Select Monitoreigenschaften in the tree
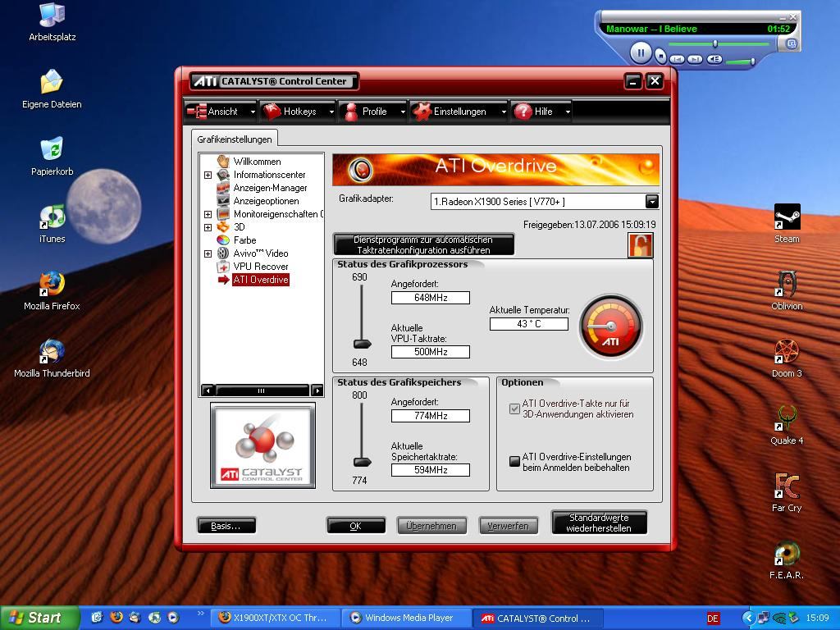Viewport: 840px width, 630px height. (277, 214)
